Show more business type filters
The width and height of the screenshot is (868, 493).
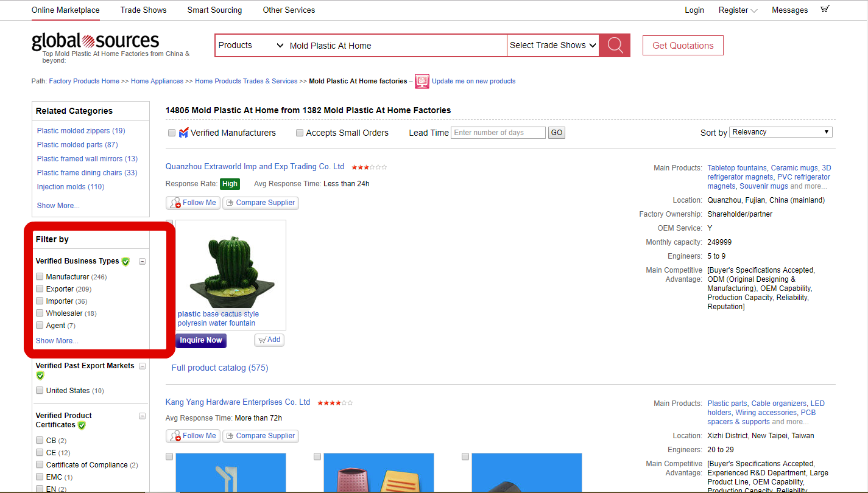(x=57, y=341)
